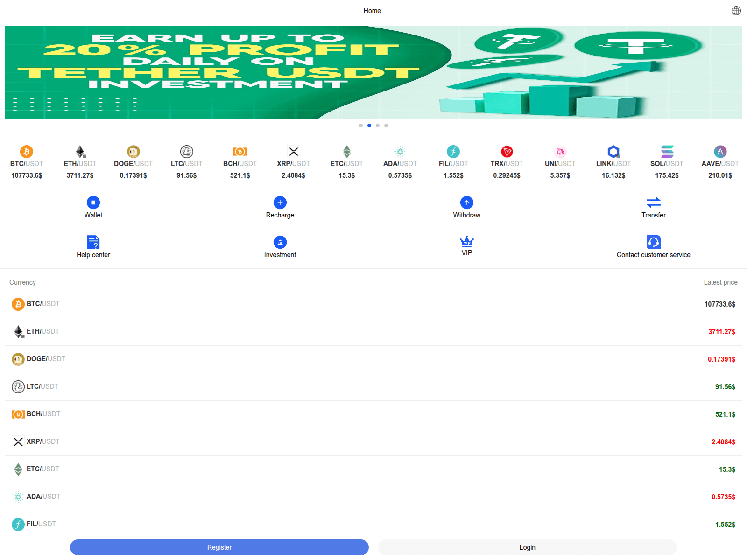
Task: Click the Transfer icon
Action: [653, 203]
